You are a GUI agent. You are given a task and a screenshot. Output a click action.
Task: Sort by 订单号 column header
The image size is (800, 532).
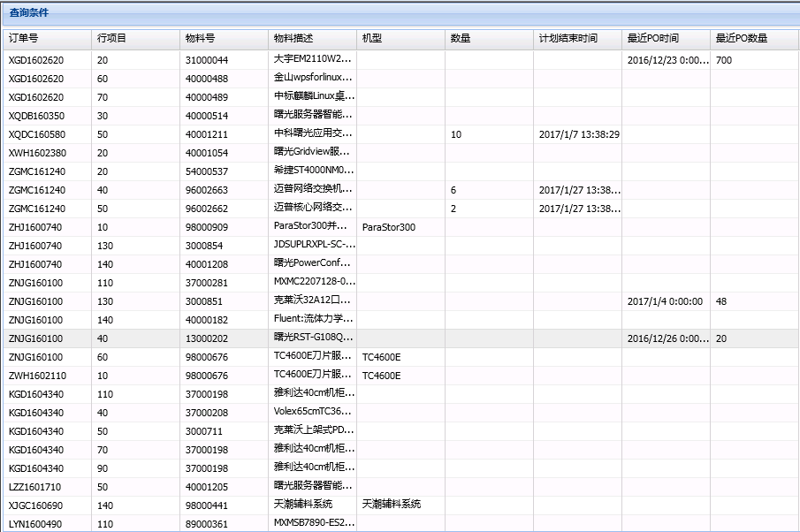point(48,39)
